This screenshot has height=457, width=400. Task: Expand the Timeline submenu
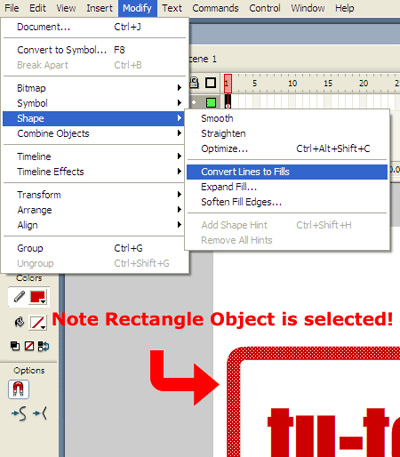pyautogui.click(x=94, y=156)
